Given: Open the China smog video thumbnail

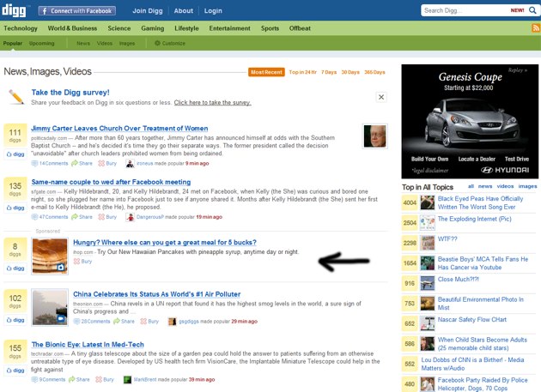Looking at the screenshot, I should pyautogui.click(x=50, y=307).
